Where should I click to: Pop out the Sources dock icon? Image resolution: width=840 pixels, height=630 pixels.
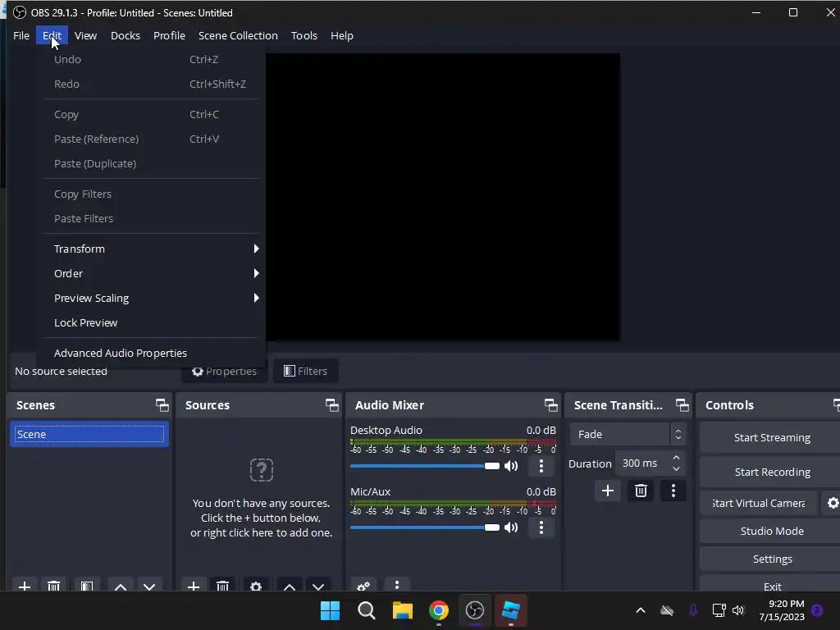pos(331,405)
